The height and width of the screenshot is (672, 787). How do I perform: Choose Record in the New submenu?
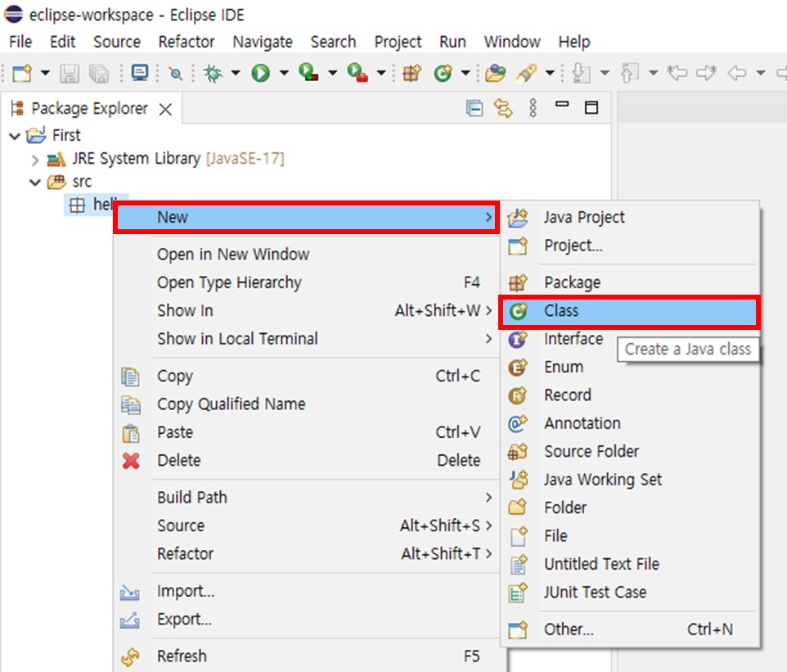[629, 395]
